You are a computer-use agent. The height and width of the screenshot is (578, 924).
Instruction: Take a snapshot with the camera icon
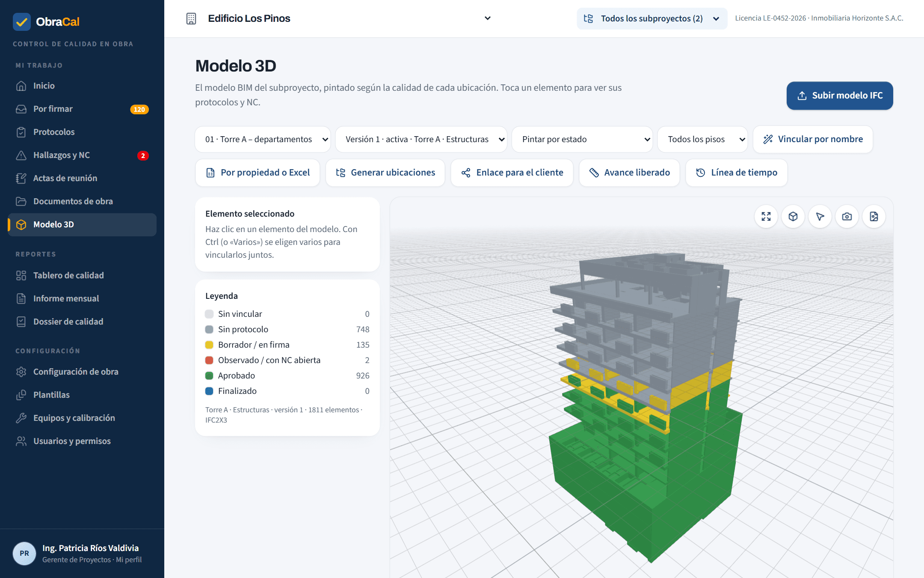click(847, 217)
